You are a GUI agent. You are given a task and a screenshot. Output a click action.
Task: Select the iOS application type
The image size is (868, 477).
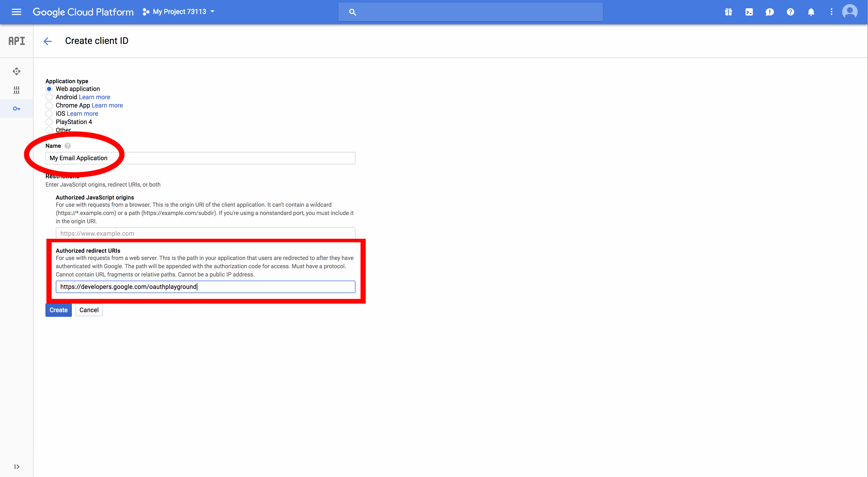[x=49, y=114]
